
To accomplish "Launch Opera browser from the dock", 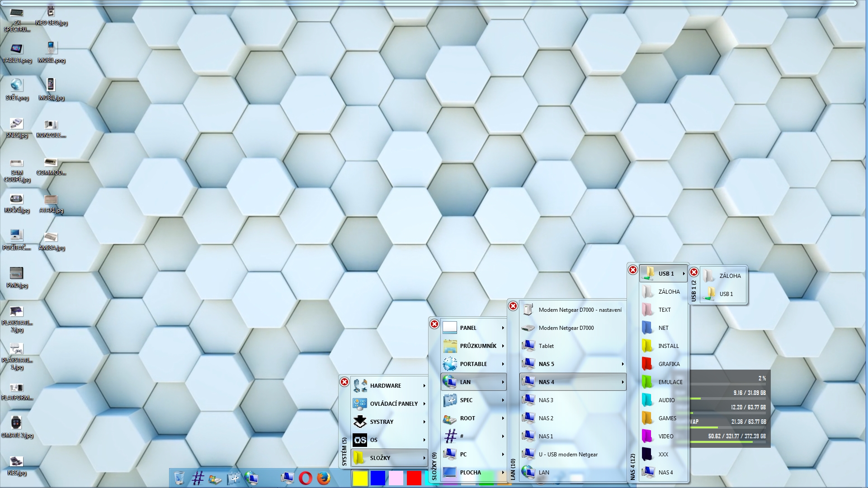I will 306,478.
